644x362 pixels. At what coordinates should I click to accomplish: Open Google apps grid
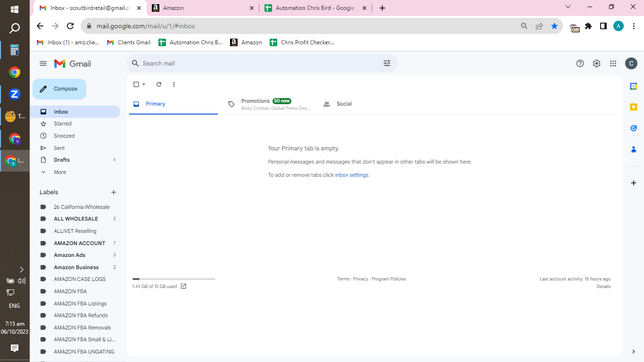(x=613, y=64)
